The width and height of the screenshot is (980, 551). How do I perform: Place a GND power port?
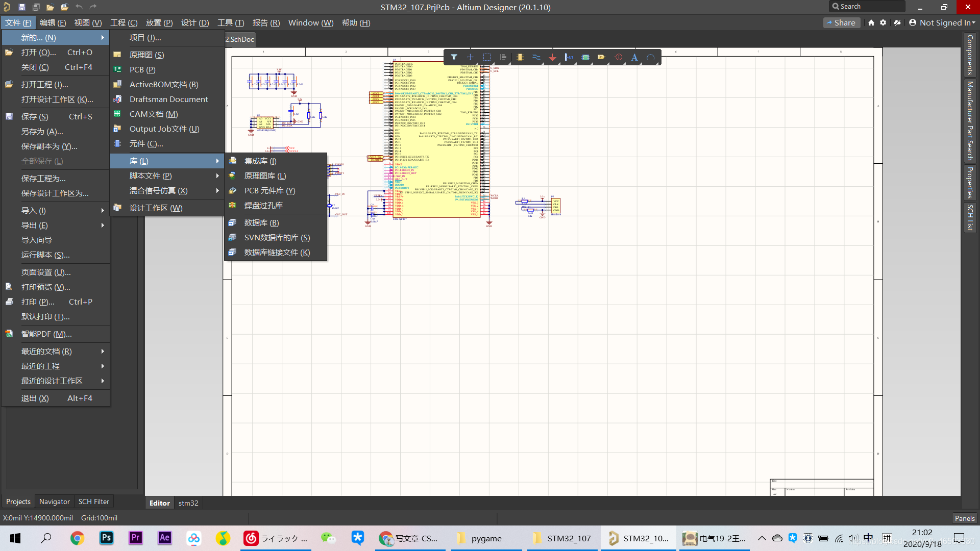pyautogui.click(x=552, y=57)
